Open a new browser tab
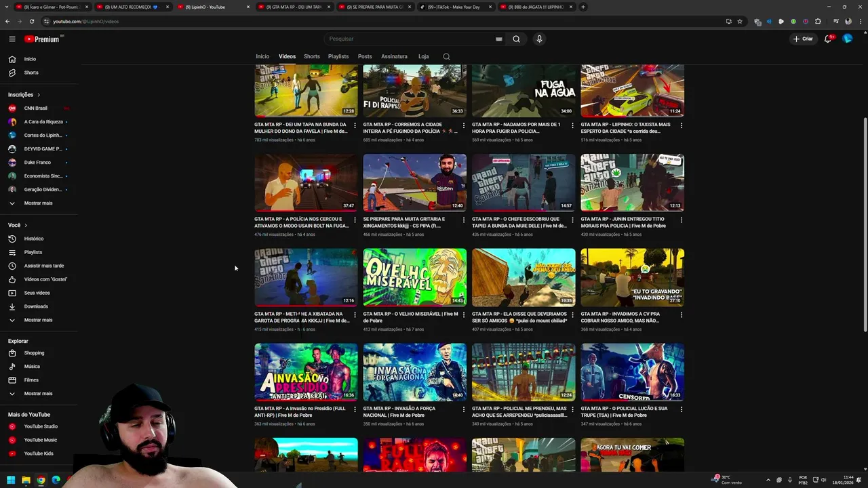This screenshot has height=488, width=868. pos(583,7)
